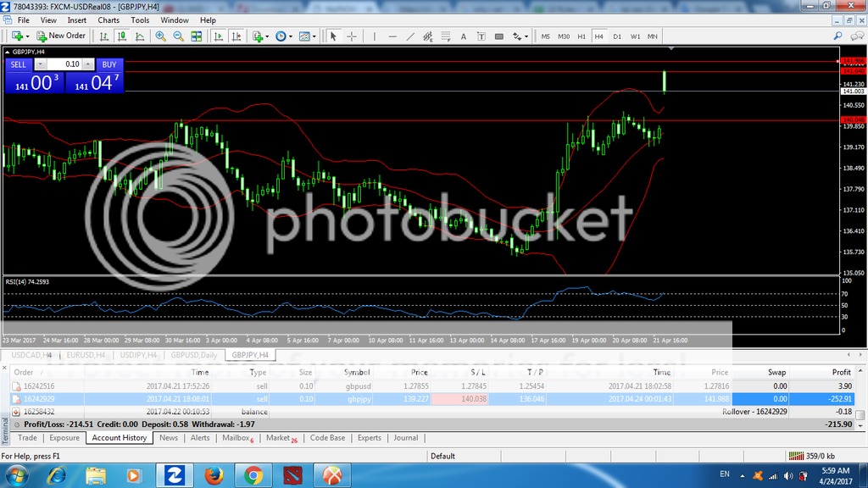Open the Charts menu

pos(108,19)
